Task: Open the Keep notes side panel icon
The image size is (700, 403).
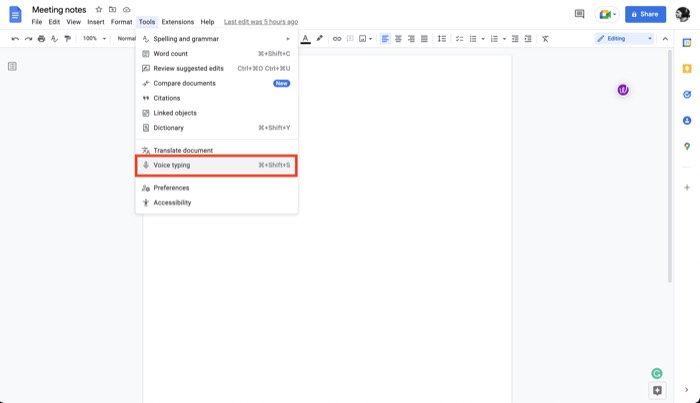Action: point(687,68)
